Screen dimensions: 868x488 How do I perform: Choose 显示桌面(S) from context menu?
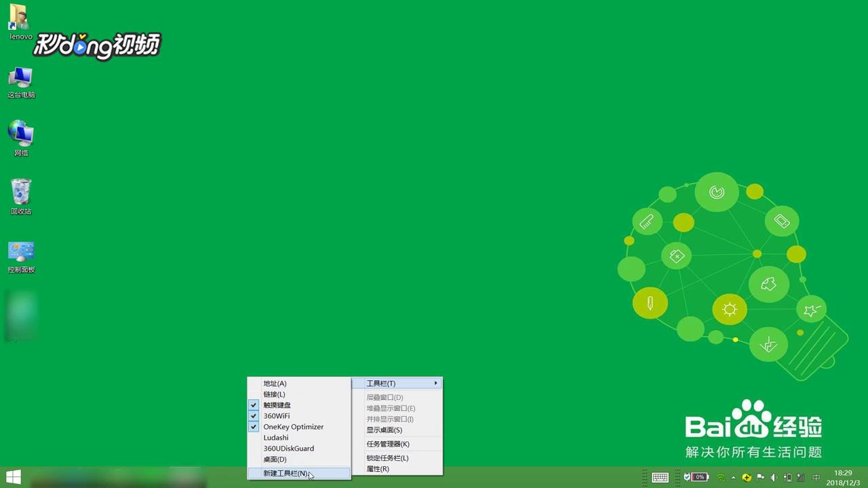tap(397, 430)
